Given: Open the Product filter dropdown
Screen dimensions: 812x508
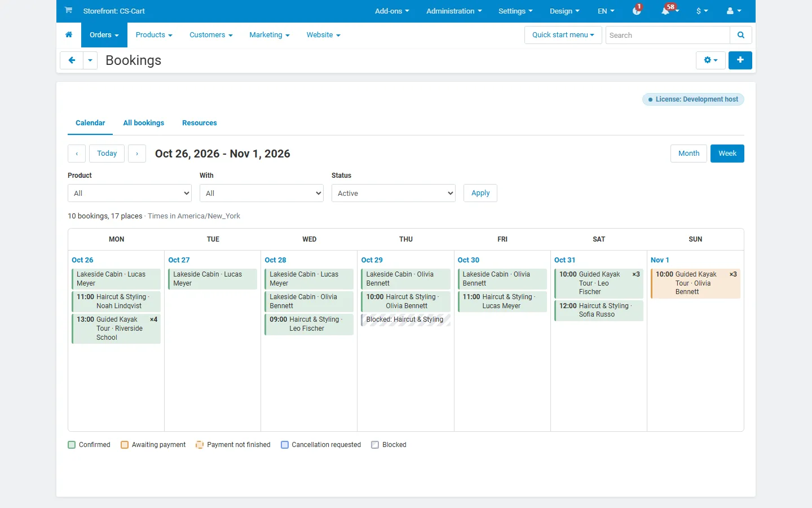Looking at the screenshot, I should [x=130, y=193].
